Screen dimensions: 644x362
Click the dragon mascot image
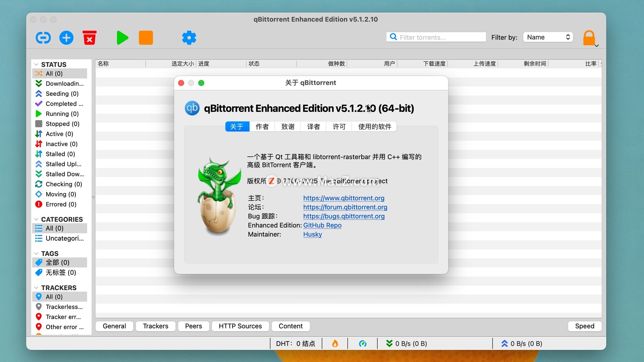pos(219,196)
